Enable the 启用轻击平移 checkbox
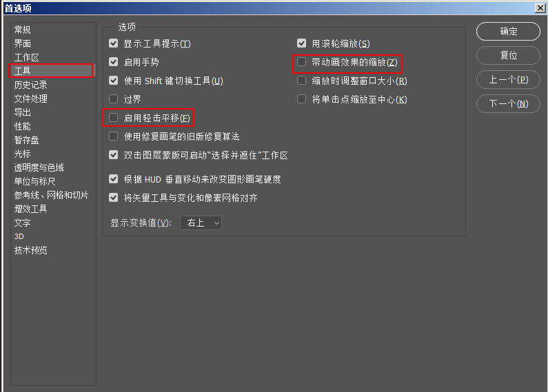The height and width of the screenshot is (392, 548). point(114,118)
